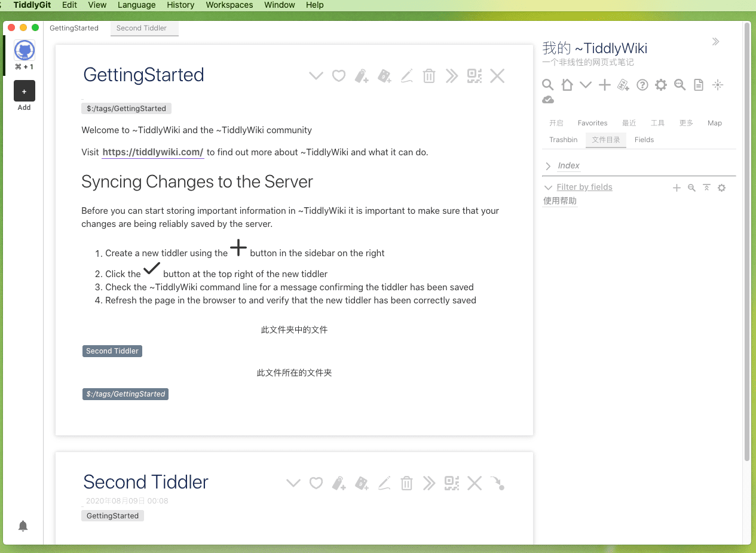This screenshot has height=553, width=756.
Task: Switch to the Trashbin tab
Action: (x=562, y=139)
